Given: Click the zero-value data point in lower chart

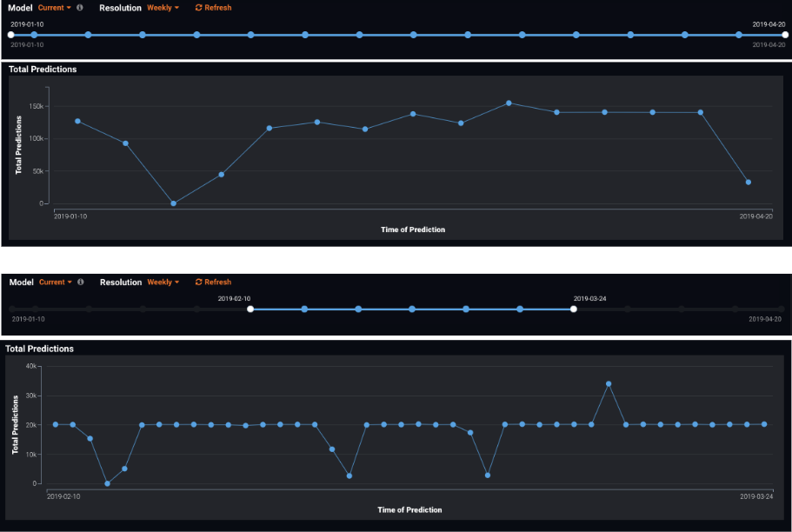Looking at the screenshot, I should [107, 483].
